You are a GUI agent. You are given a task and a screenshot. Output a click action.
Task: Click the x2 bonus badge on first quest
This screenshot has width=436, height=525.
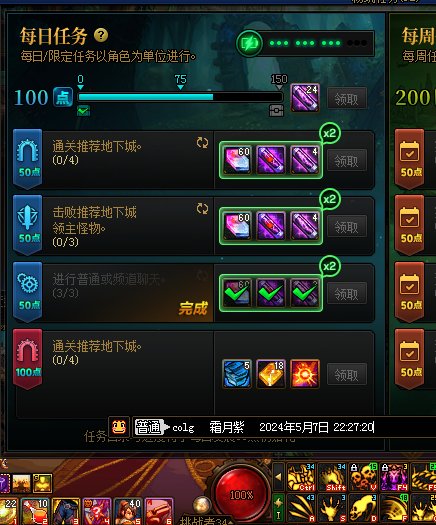pos(330,133)
